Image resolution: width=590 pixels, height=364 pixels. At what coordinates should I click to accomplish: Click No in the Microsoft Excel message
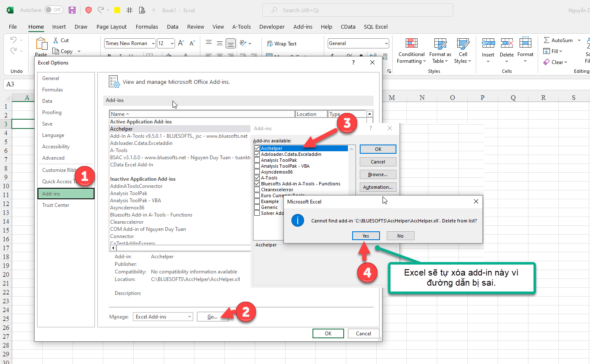pyautogui.click(x=401, y=236)
